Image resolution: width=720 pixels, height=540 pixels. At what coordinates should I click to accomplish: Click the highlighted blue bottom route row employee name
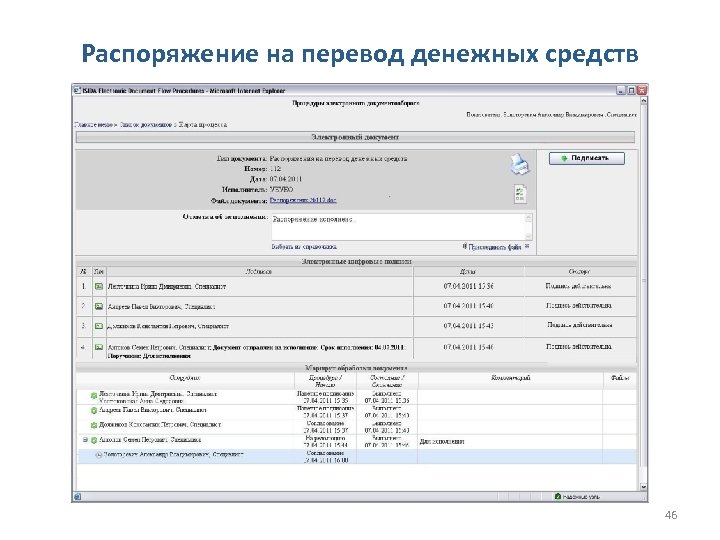pos(173,455)
